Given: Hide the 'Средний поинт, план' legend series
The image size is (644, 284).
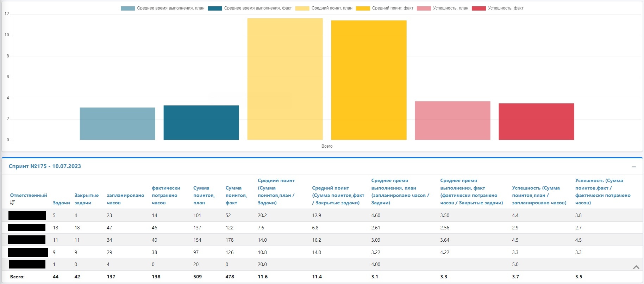Looking at the screenshot, I should 324,8.
